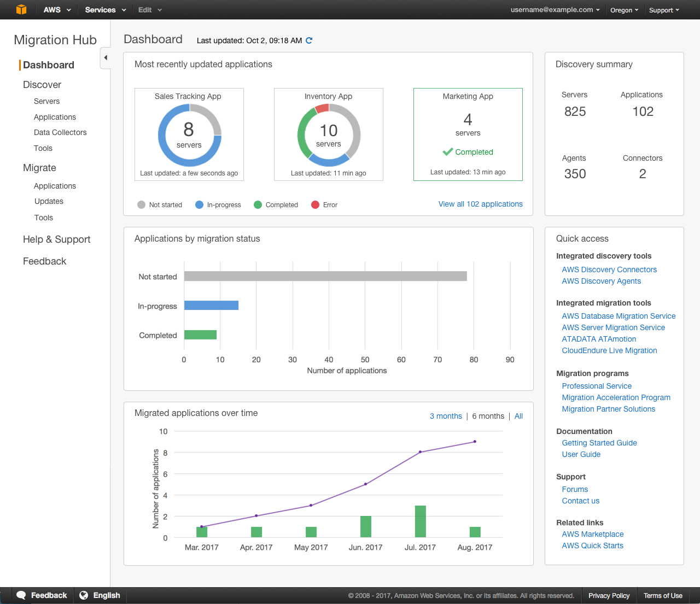Click the Jul. 2017 green bar
This screenshot has width=700, height=604.
(x=420, y=521)
